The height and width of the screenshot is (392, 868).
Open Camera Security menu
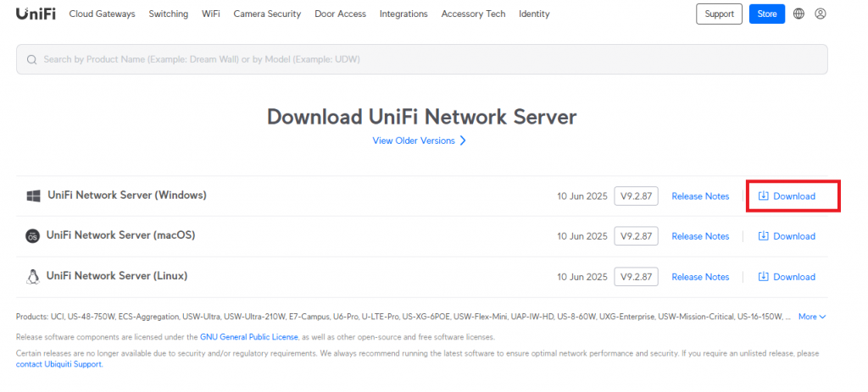[x=267, y=14]
